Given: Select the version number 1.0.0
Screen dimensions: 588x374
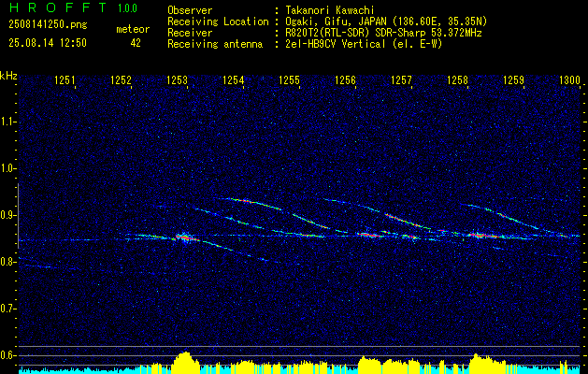Looking at the screenshot, I should 127,8.
